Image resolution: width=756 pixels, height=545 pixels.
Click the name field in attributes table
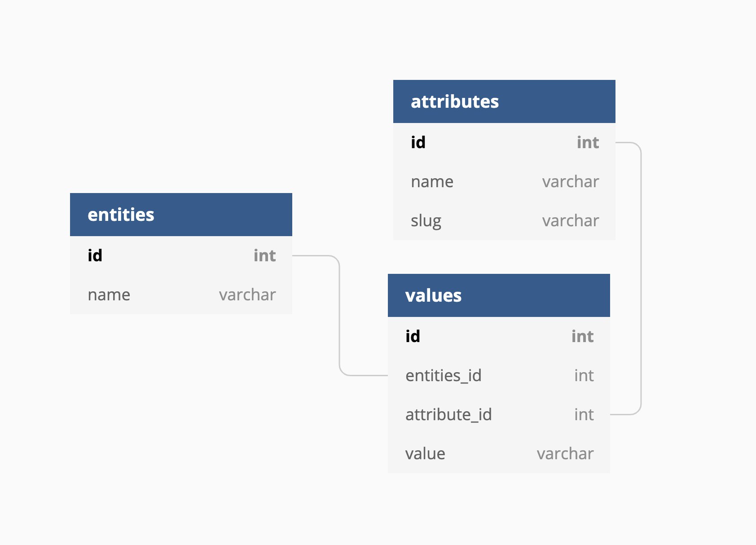pos(432,181)
